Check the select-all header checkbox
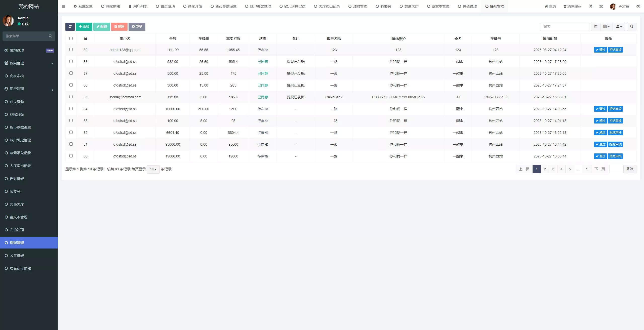Screen dimensions: 644x330 point(71,38)
